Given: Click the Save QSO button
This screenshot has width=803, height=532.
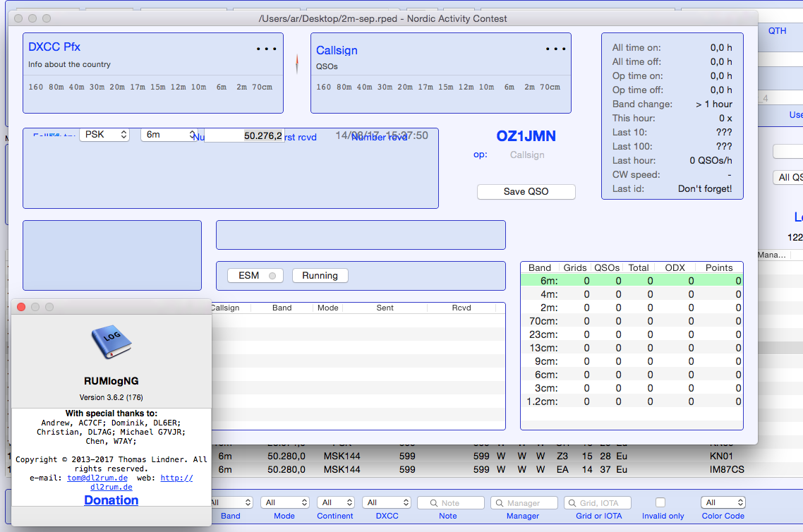Looking at the screenshot, I should (x=526, y=192).
